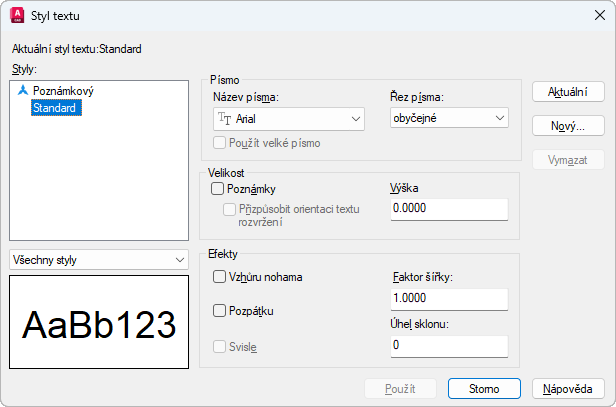Image resolution: width=616 pixels, height=407 pixels.
Task: Open help with Nápověda button
Action: click(568, 389)
